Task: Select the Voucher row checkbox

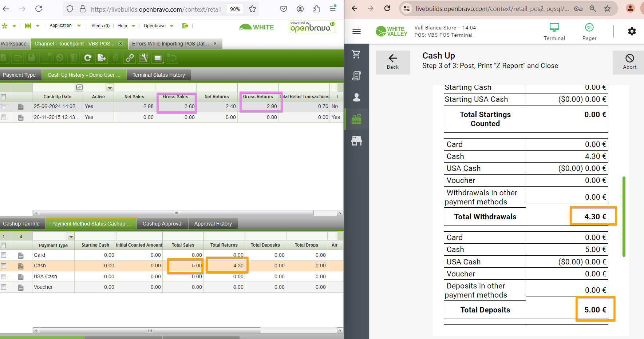Action: [x=4, y=287]
